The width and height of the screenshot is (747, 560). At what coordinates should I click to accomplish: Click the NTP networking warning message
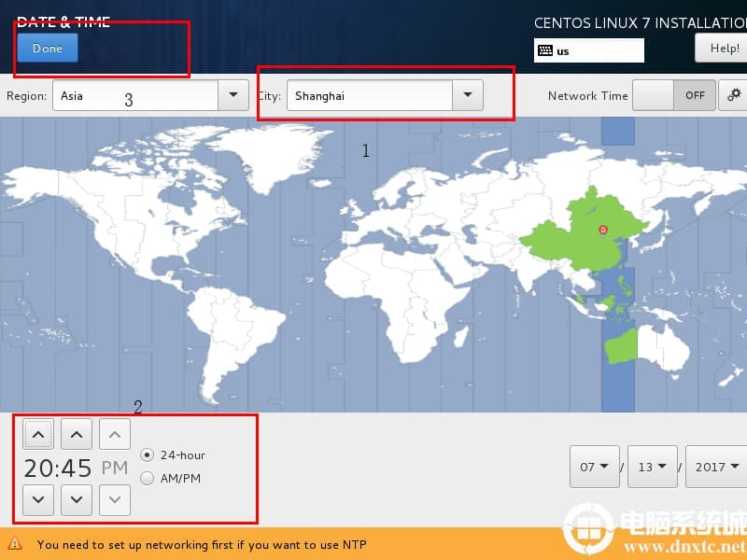(202, 544)
